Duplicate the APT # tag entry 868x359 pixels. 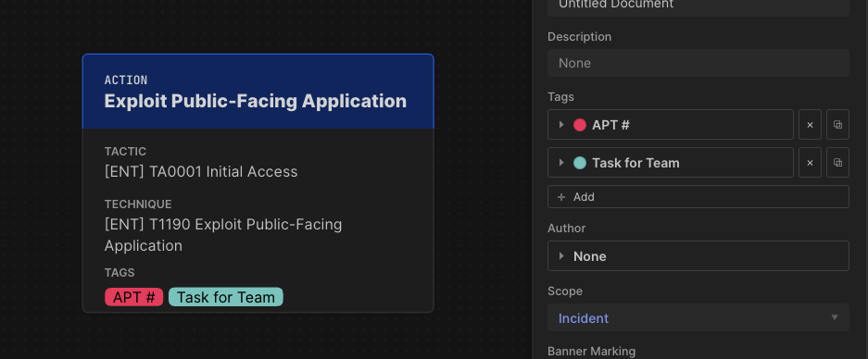point(837,125)
